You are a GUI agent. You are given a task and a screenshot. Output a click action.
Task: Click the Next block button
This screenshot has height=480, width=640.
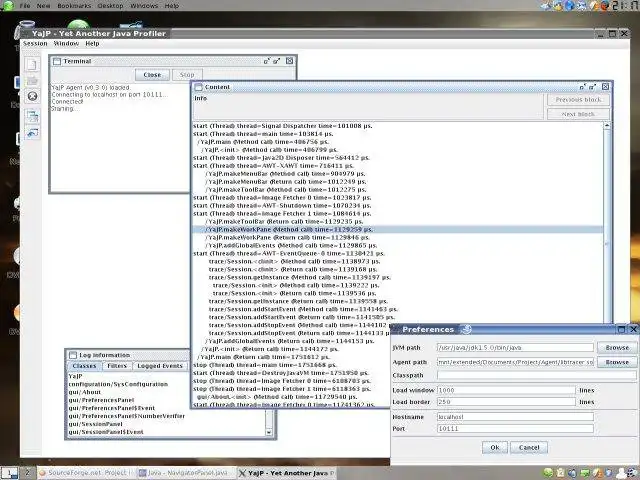(x=578, y=114)
